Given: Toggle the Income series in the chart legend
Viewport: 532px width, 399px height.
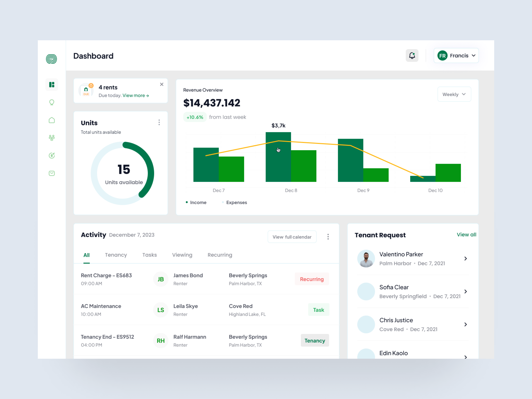Looking at the screenshot, I should [x=196, y=202].
